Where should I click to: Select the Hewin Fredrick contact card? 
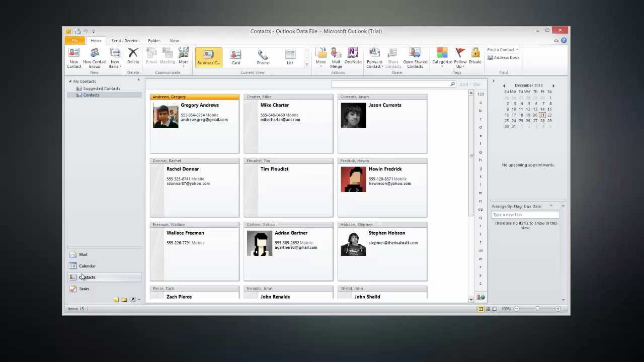click(x=382, y=187)
